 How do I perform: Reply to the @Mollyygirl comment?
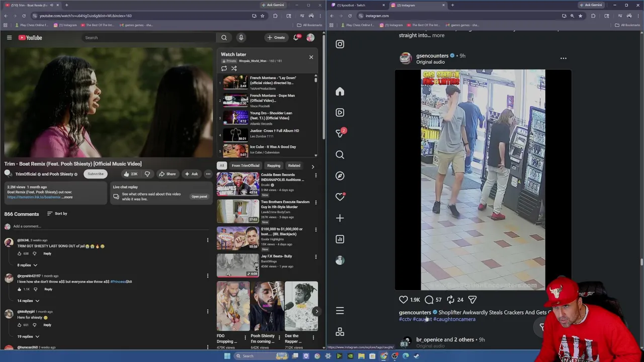coord(47,325)
